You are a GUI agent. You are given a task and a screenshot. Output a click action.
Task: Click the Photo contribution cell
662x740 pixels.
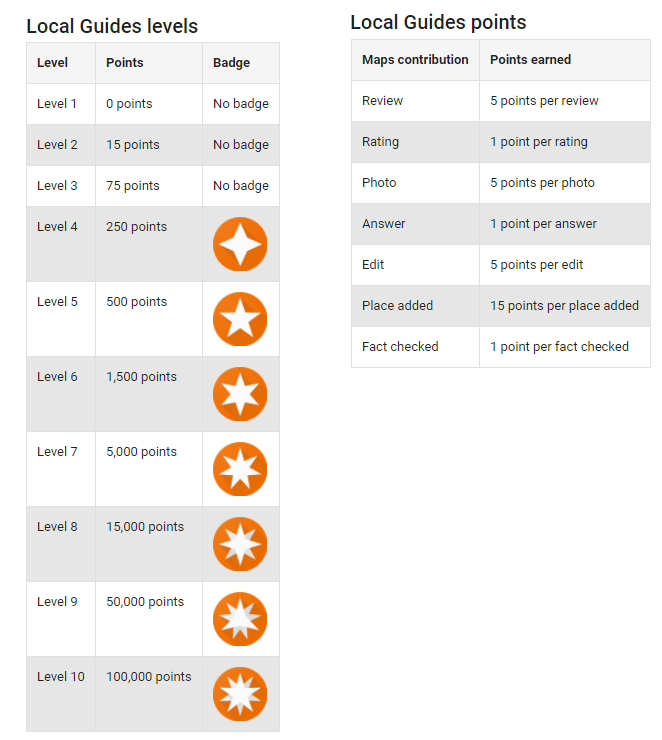[379, 183]
